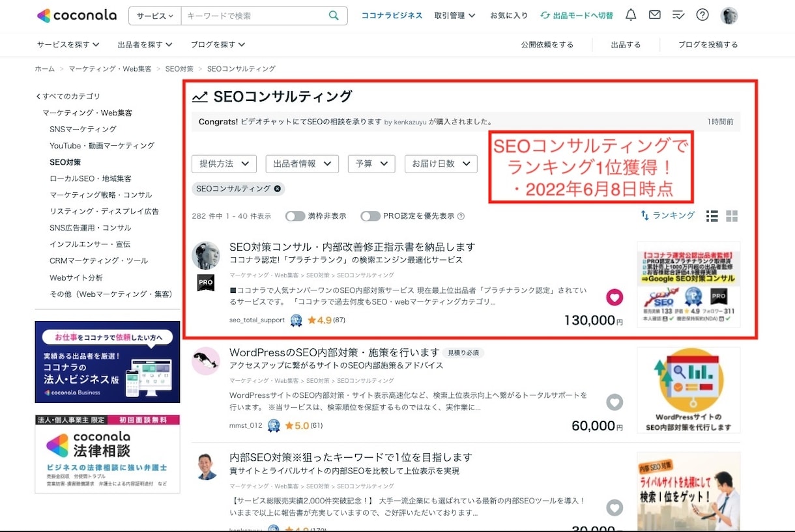Go back to すべてのカテゴリ
795x532 pixels.
click(x=68, y=96)
